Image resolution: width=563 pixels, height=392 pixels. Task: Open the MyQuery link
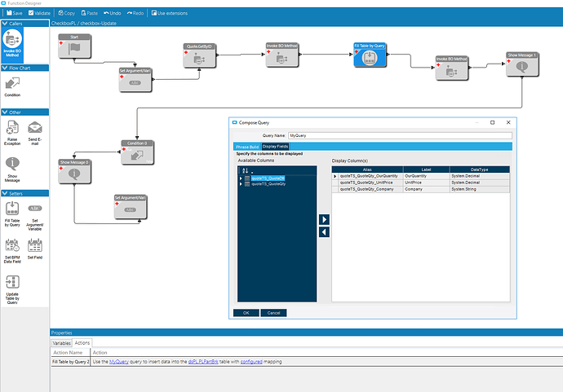(x=119, y=362)
